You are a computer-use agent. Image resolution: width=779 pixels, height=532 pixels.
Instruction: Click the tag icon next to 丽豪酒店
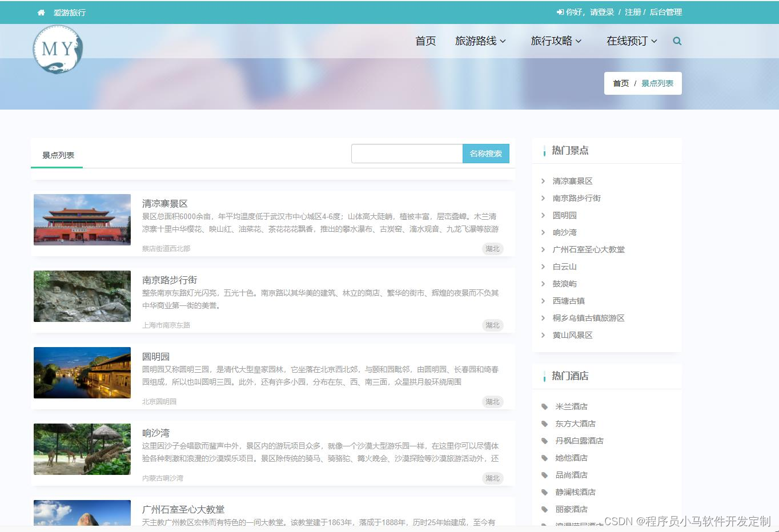545,509
